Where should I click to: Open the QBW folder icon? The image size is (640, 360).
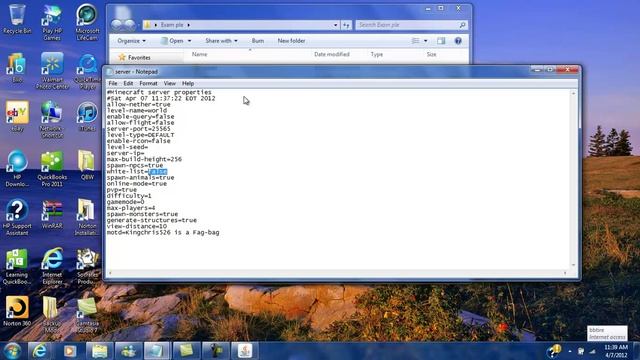point(87,165)
